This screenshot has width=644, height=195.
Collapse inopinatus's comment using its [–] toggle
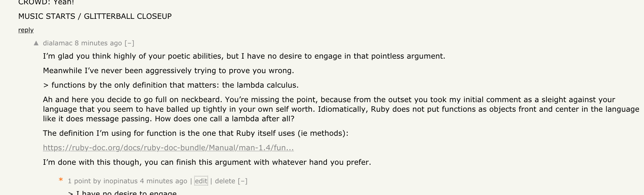[243, 181]
